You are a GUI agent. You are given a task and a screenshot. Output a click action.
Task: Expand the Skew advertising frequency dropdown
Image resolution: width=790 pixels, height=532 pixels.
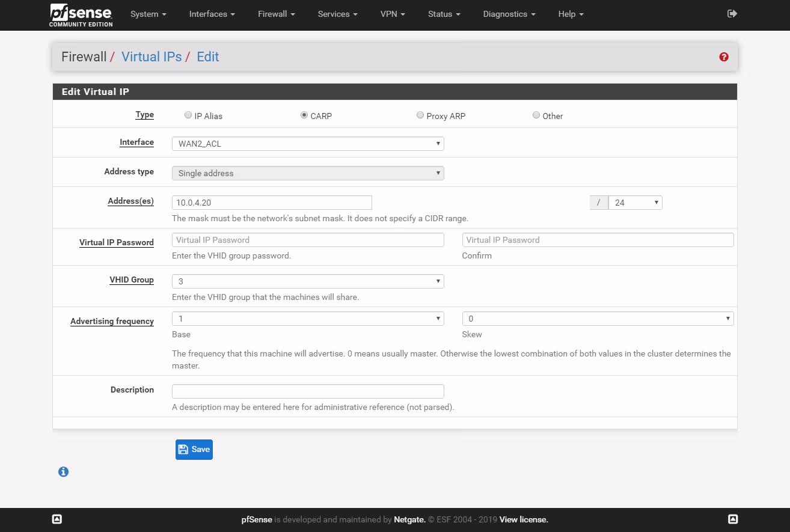click(598, 319)
